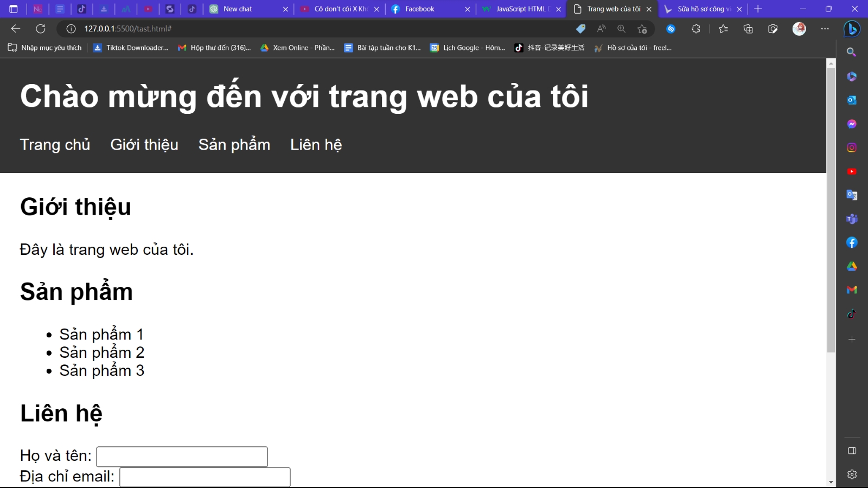Open the Extensions puzzle icon

click(696, 29)
